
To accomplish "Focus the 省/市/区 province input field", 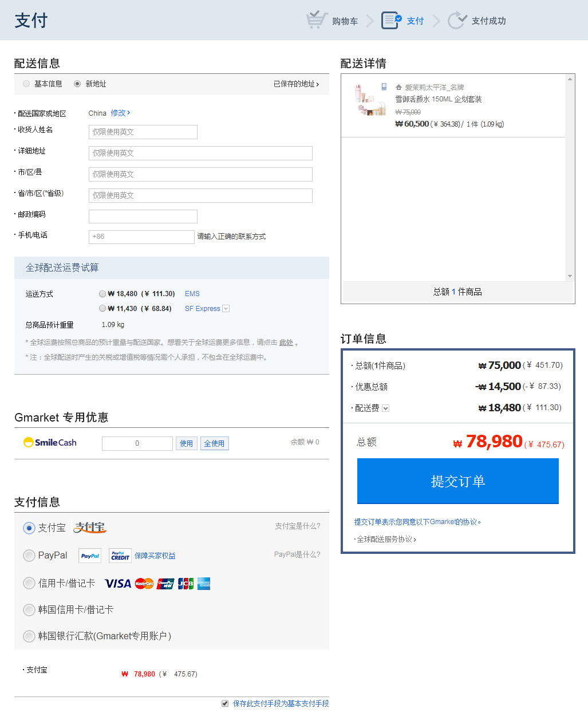I will click(200, 195).
